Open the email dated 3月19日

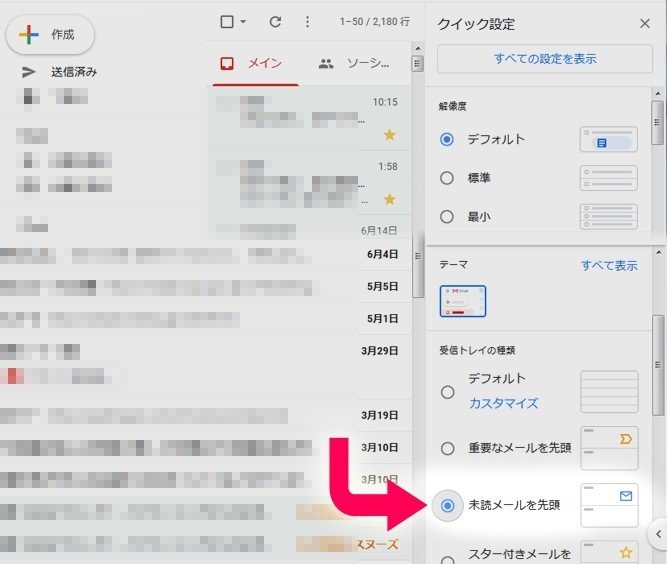click(206, 415)
